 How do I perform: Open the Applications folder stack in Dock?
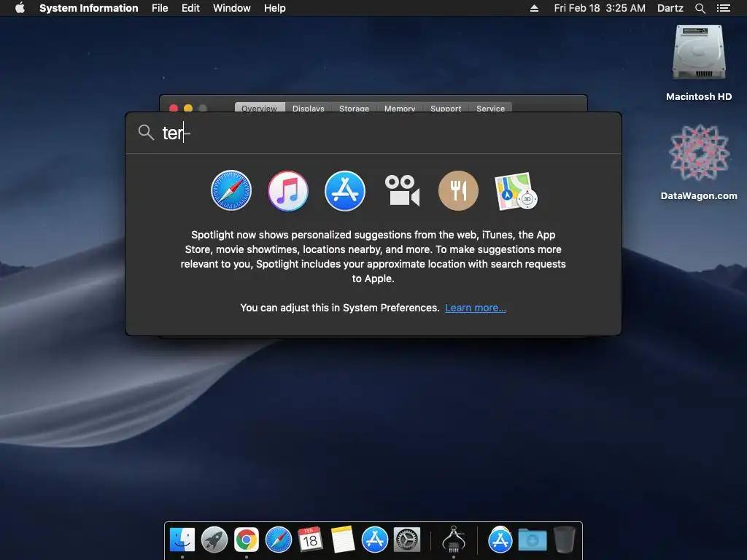click(500, 540)
